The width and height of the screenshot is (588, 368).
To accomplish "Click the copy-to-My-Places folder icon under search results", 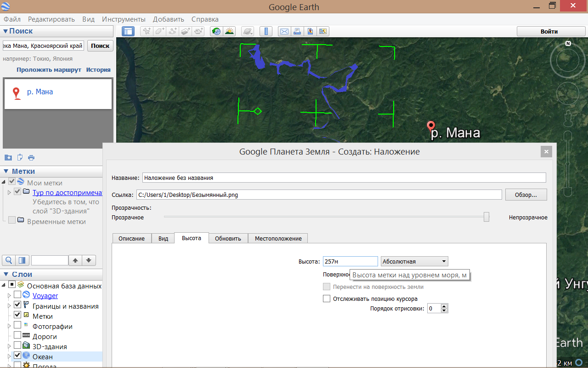I will 8,157.
